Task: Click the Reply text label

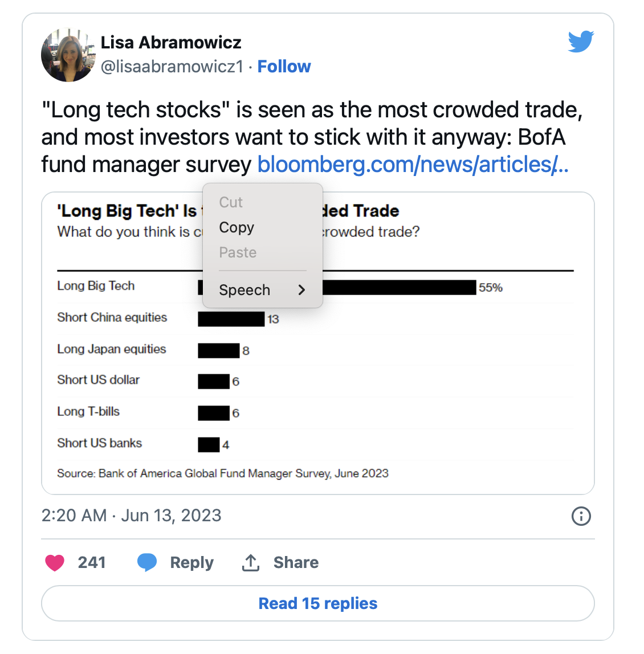Action: (x=191, y=563)
